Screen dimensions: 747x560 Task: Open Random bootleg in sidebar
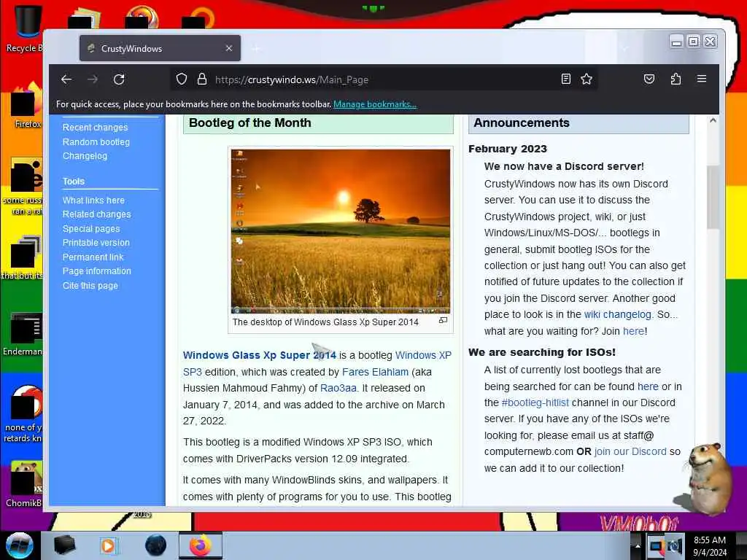[96, 142]
